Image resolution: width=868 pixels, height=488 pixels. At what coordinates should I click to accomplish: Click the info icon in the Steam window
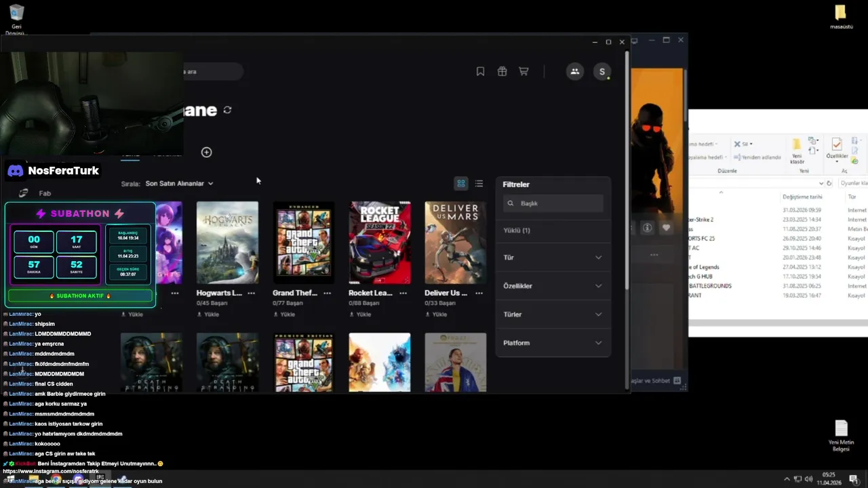[647, 228]
